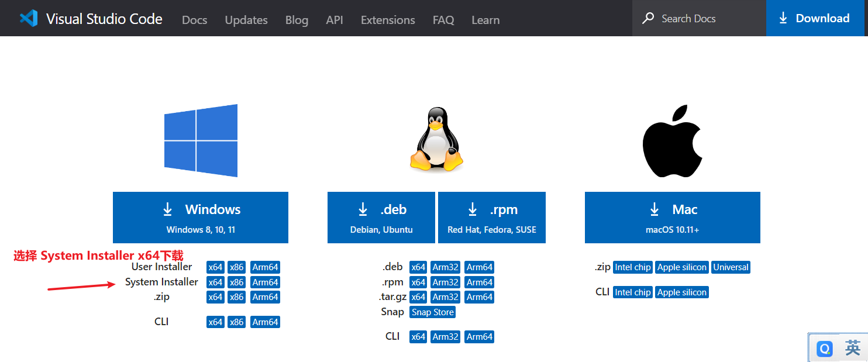Viewport: 868px width, 362px height.
Task: Download Mac .zip Apple silicon
Action: (682, 267)
